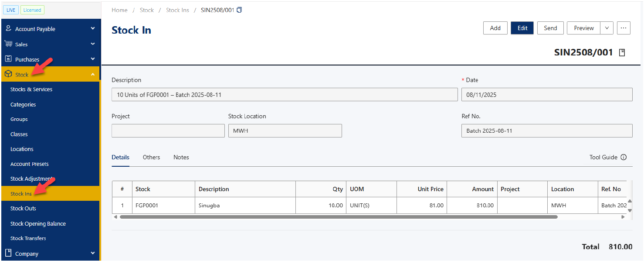The width and height of the screenshot is (644, 261).
Task: Switch to the Notes tab
Action: pos(181,157)
